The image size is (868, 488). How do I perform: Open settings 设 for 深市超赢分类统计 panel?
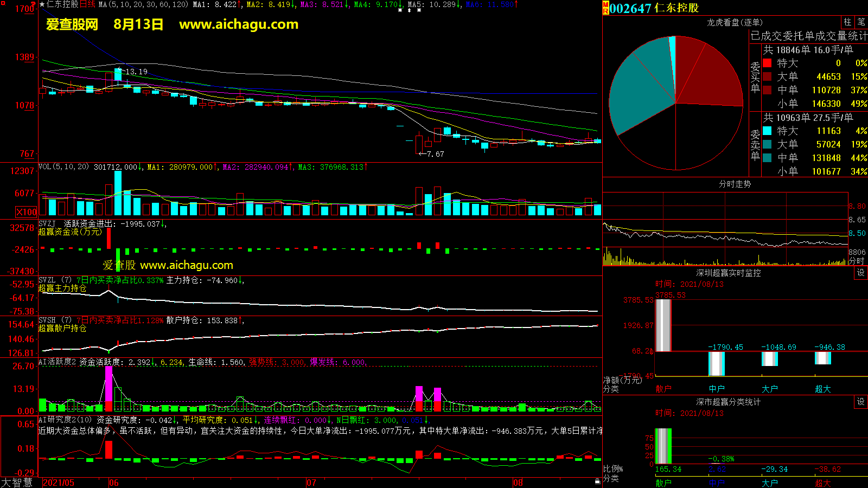point(860,402)
